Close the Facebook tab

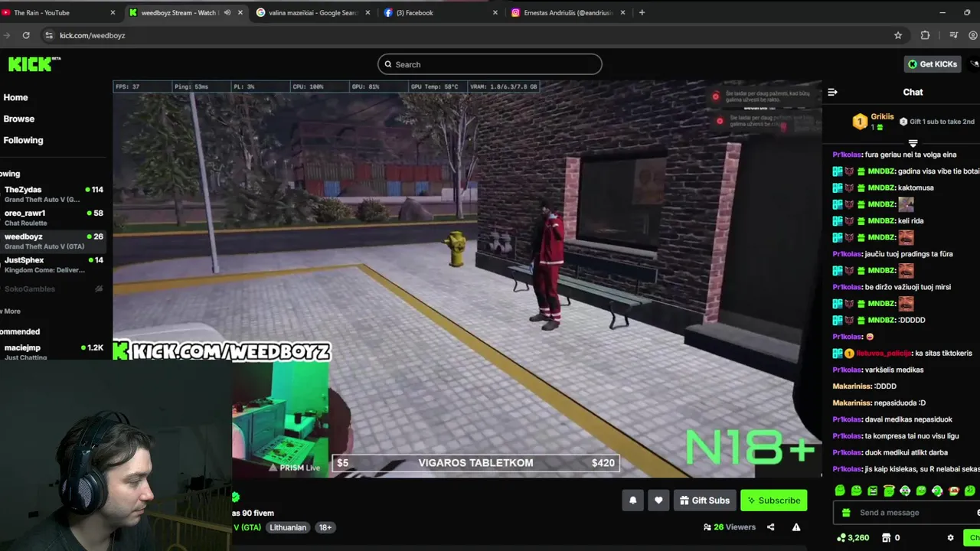tap(495, 12)
